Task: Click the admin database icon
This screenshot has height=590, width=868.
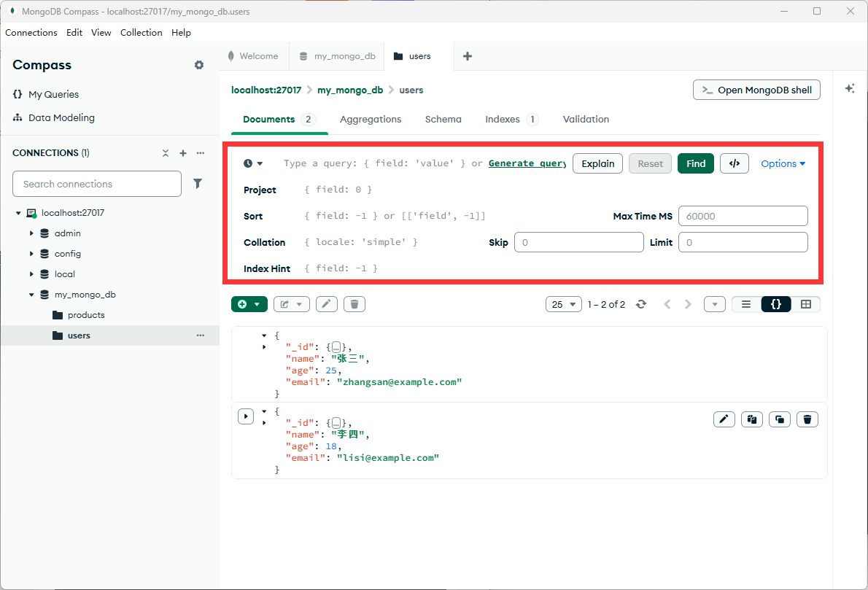Action: [x=44, y=233]
